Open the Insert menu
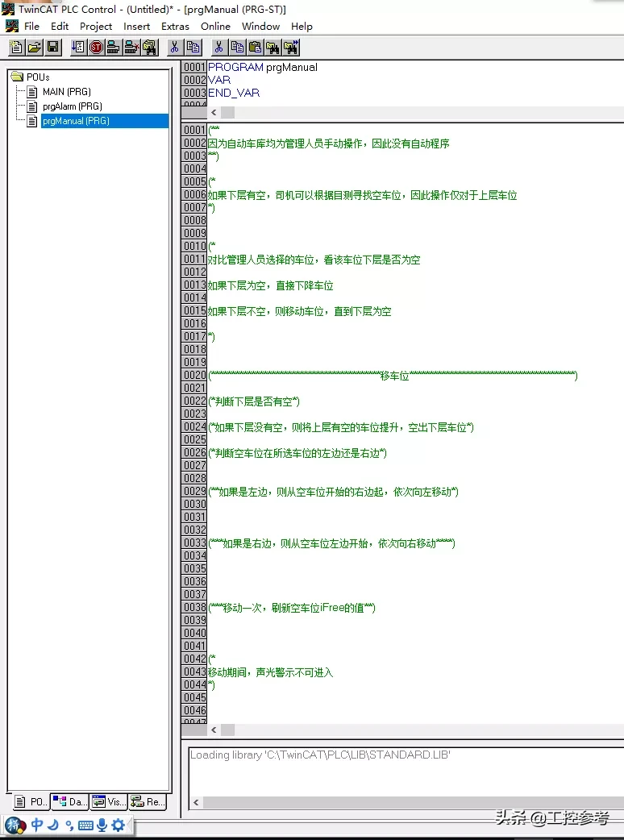 (136, 27)
